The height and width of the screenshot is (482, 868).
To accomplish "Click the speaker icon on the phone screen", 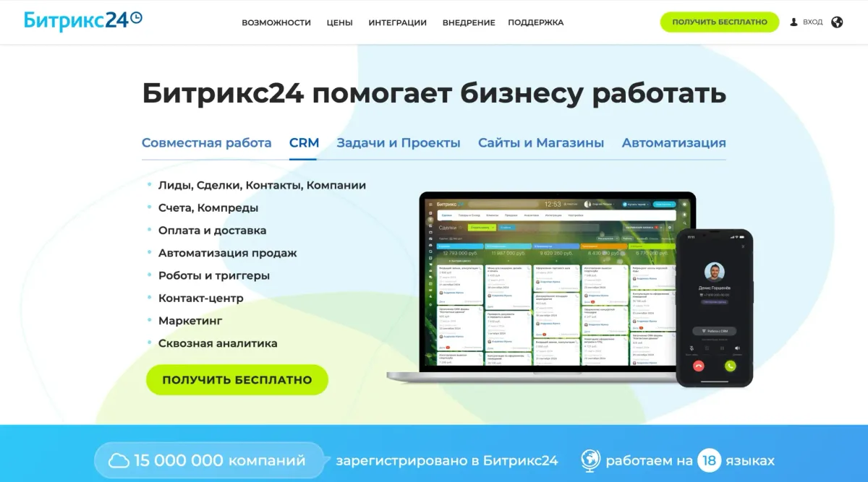I will pyautogui.click(x=737, y=348).
